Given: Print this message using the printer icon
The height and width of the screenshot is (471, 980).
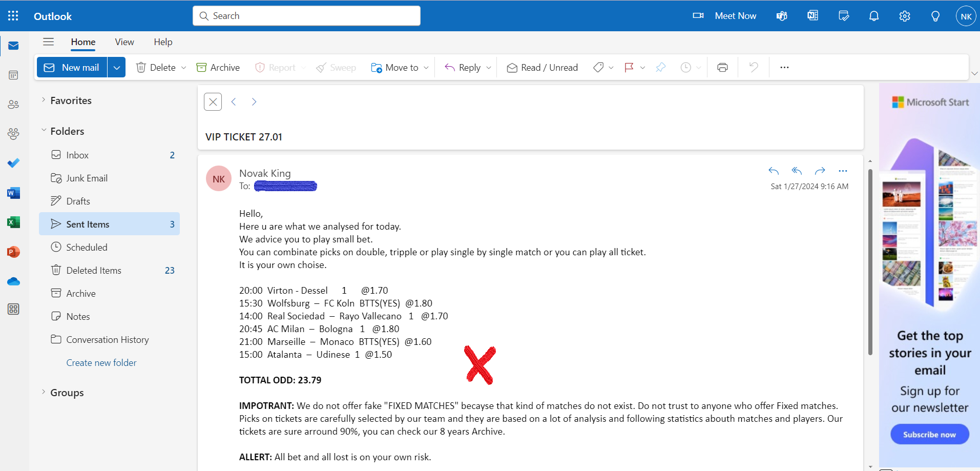Looking at the screenshot, I should click(722, 67).
